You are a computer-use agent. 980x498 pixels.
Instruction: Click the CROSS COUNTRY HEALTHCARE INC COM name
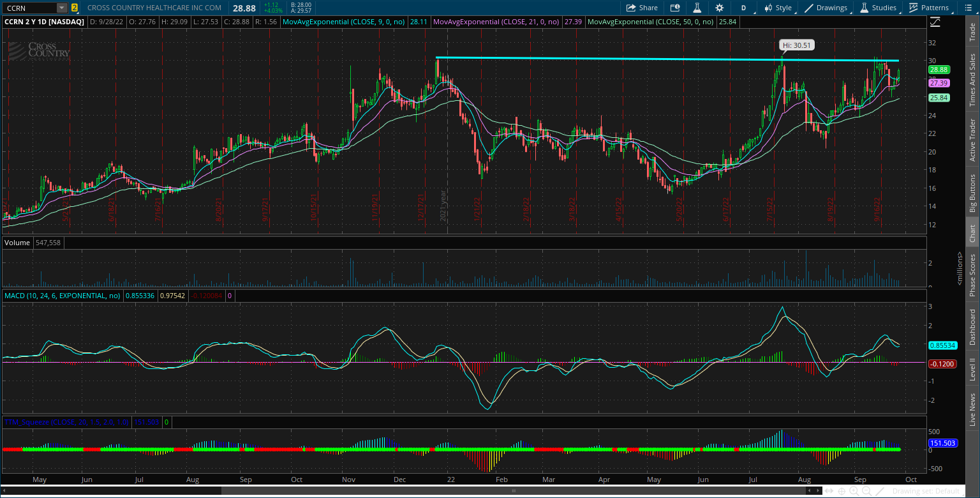[x=154, y=8]
